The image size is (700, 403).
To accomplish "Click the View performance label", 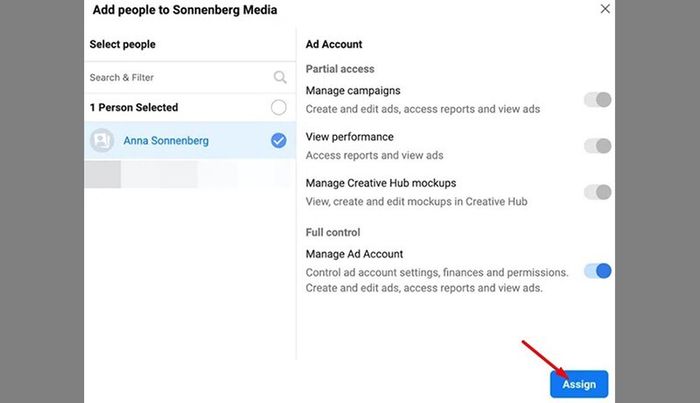I will pos(350,137).
